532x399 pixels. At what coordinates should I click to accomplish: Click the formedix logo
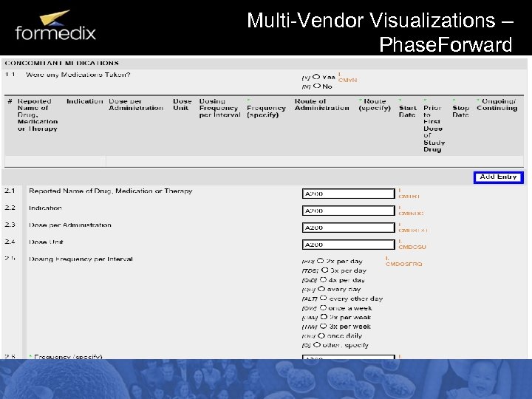[x=55, y=25]
